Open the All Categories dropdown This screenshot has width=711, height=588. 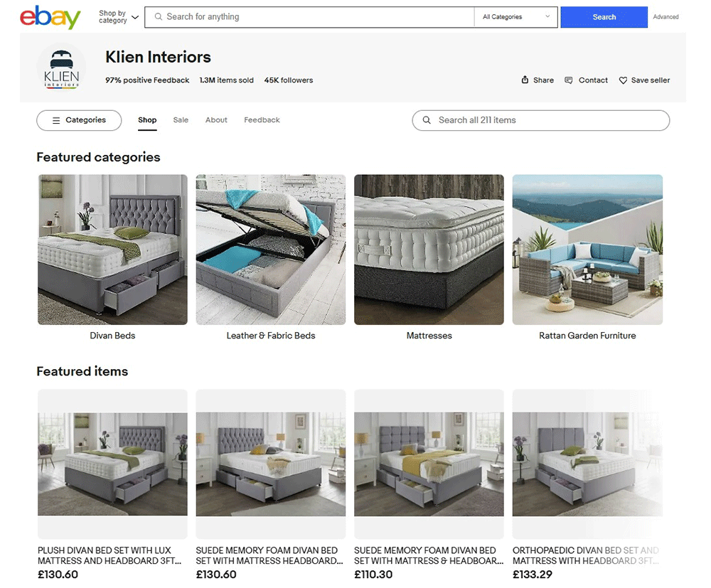(x=516, y=17)
